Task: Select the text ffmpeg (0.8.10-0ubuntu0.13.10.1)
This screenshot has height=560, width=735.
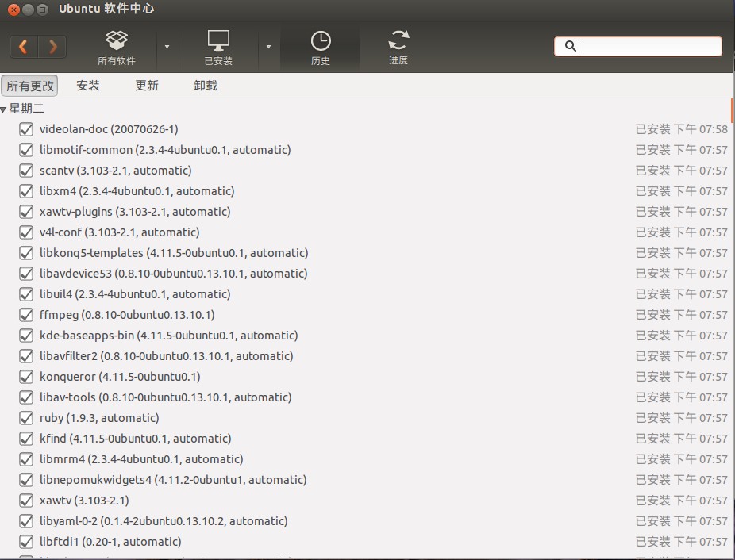Action: (x=127, y=315)
